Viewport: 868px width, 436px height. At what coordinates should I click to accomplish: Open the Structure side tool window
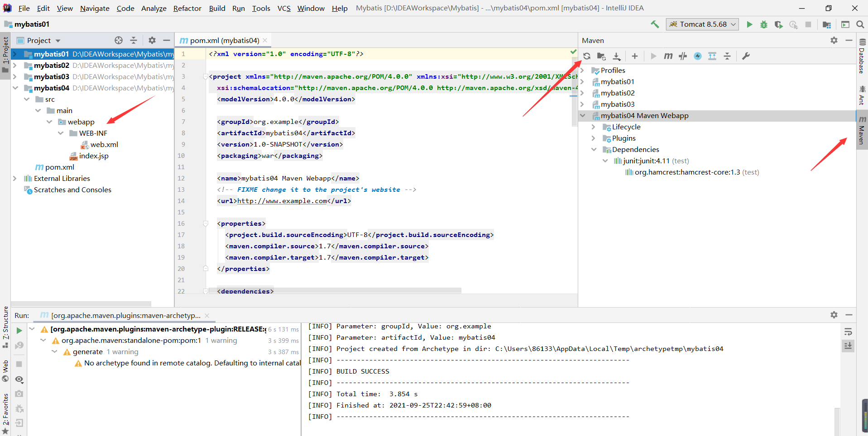[x=5, y=327]
